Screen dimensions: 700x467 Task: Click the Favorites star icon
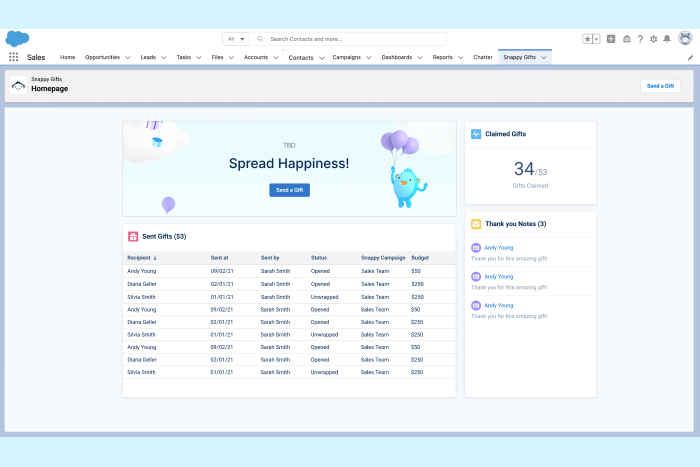(x=588, y=39)
